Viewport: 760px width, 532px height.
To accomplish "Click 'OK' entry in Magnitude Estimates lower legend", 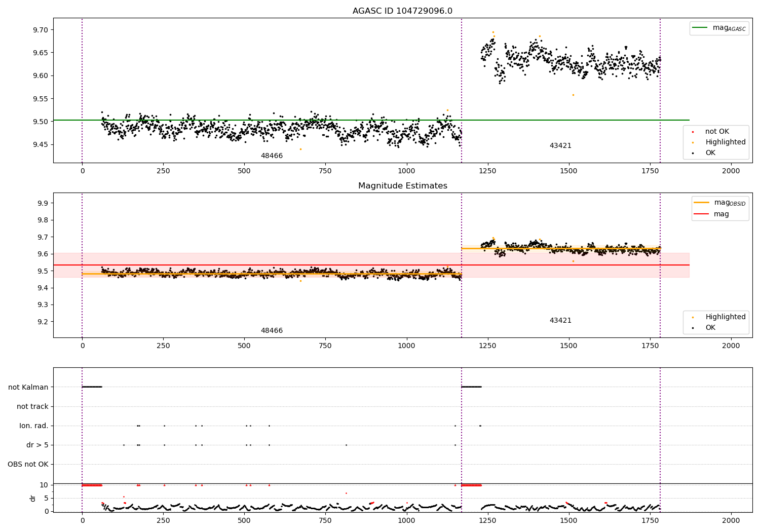I will [x=710, y=328].
